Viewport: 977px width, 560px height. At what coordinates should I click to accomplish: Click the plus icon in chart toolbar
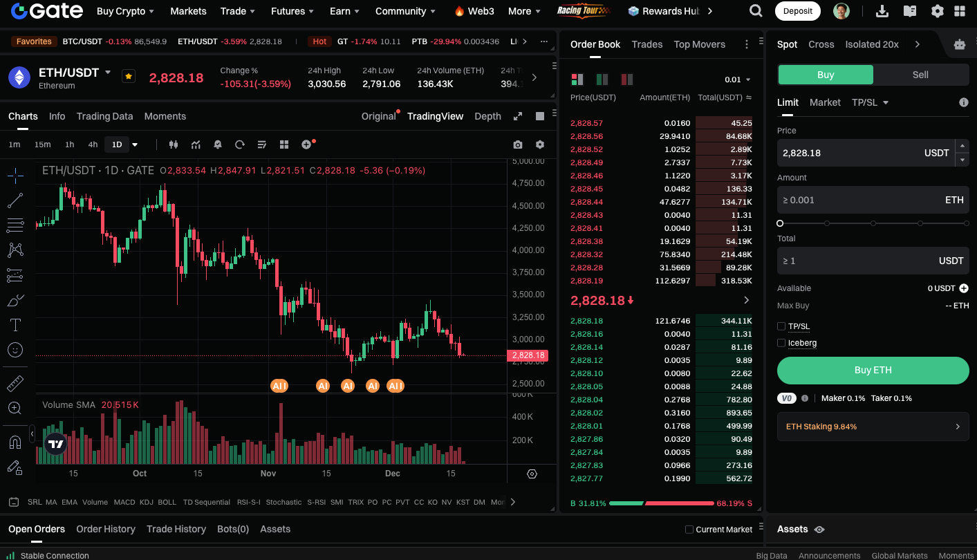pyautogui.click(x=307, y=144)
